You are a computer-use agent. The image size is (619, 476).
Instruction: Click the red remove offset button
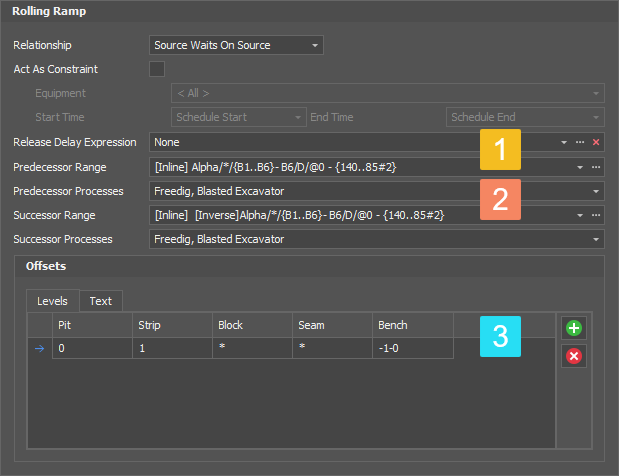[x=574, y=356]
